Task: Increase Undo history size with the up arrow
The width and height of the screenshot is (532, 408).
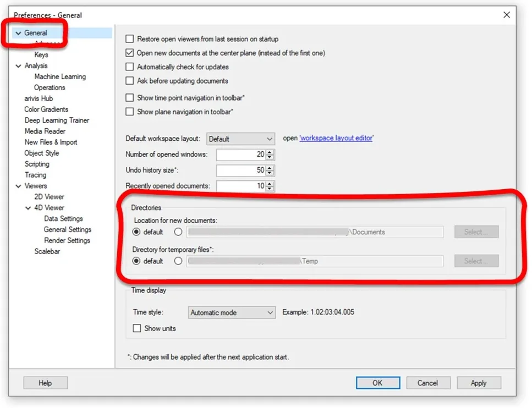Action: tap(269, 168)
